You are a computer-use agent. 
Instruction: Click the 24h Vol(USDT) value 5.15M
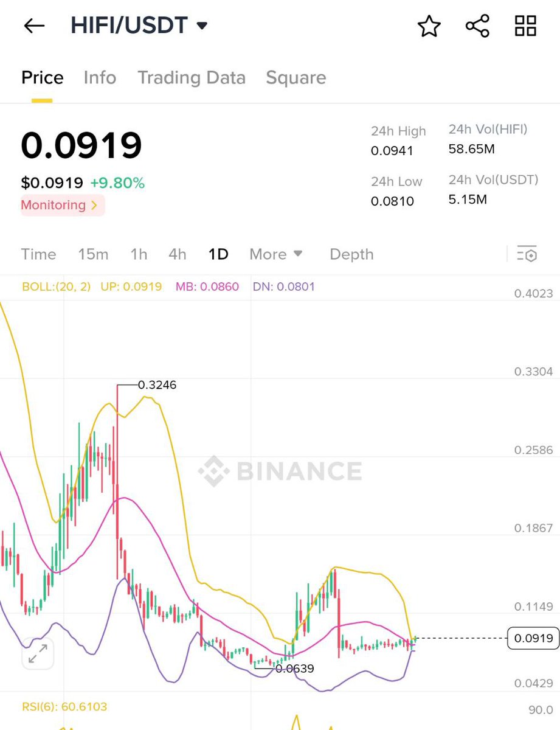pos(468,199)
